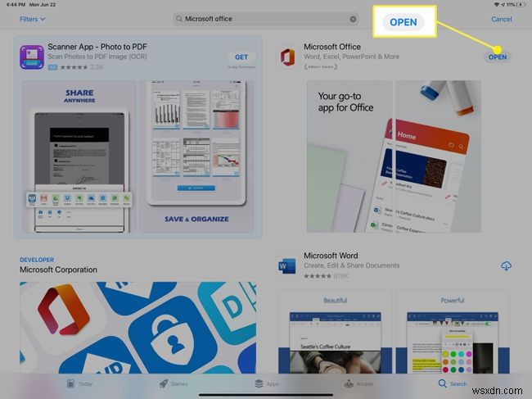Image resolution: width=532 pixels, height=399 pixels.
Task: Switch to the Apps tab
Action: [267, 383]
